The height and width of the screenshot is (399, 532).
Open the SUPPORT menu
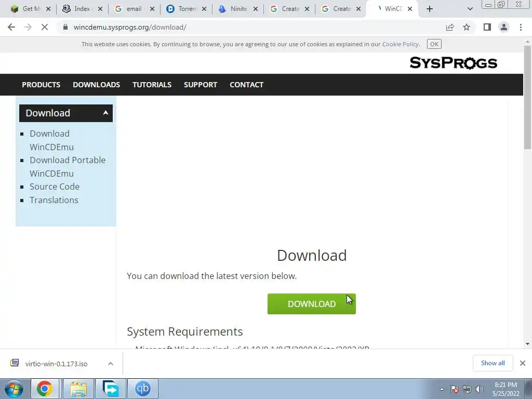[201, 85]
